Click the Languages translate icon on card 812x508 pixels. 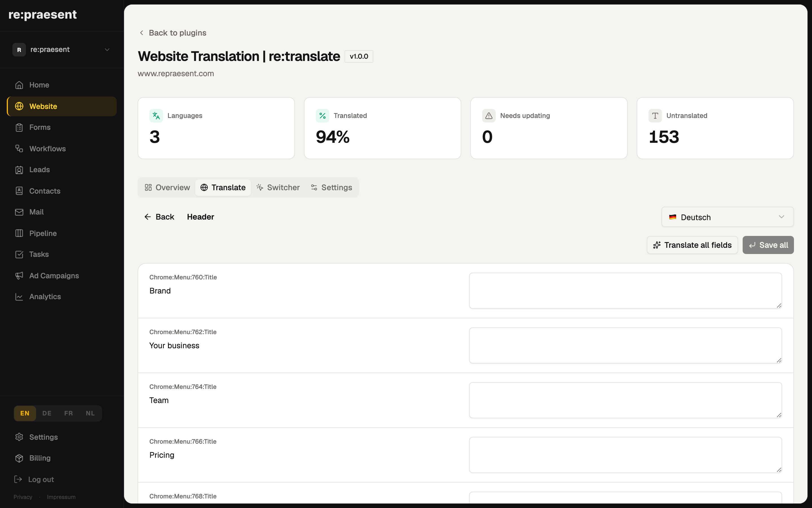(156, 116)
